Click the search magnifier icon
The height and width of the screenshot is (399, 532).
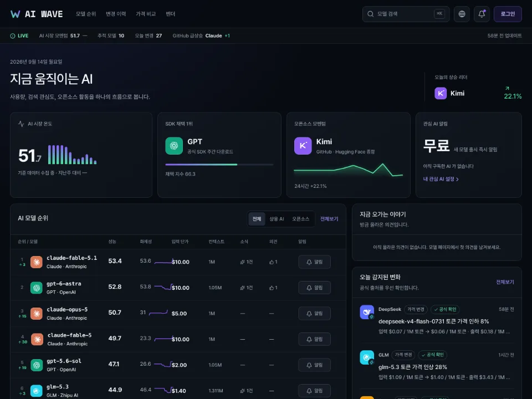click(x=371, y=14)
